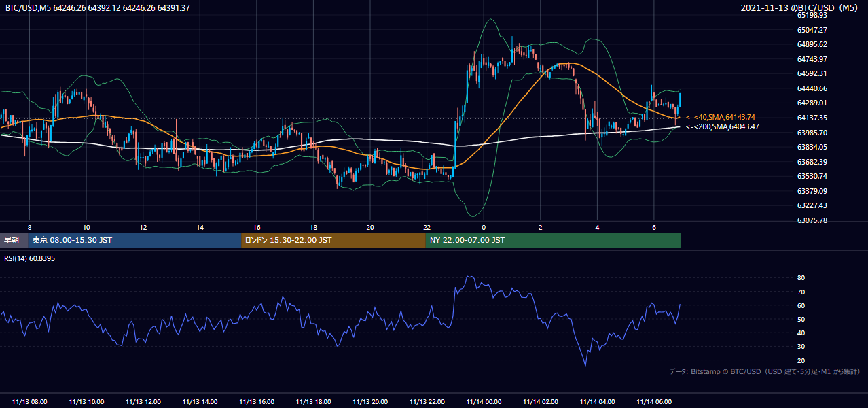Click the 11/14 02:00 date label
The image size is (868, 408).
click(x=541, y=402)
